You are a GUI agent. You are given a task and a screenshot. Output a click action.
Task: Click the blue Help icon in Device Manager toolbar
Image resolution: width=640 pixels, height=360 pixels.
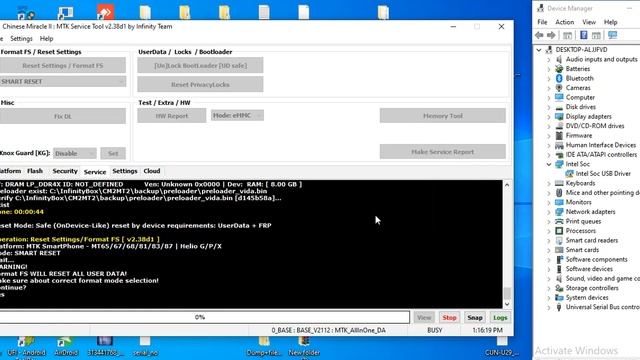pyautogui.click(x=584, y=36)
